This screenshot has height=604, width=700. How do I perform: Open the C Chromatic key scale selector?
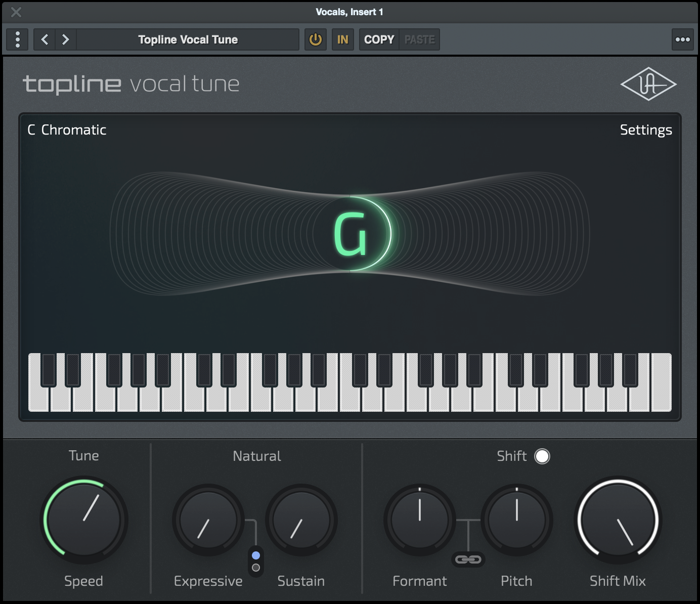pos(67,130)
